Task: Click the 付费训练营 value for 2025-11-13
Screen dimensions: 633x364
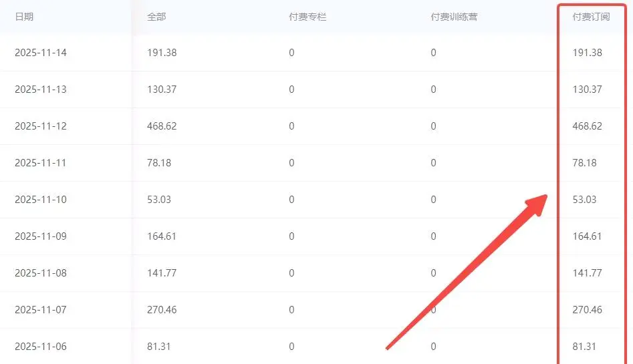Action: tap(433, 89)
